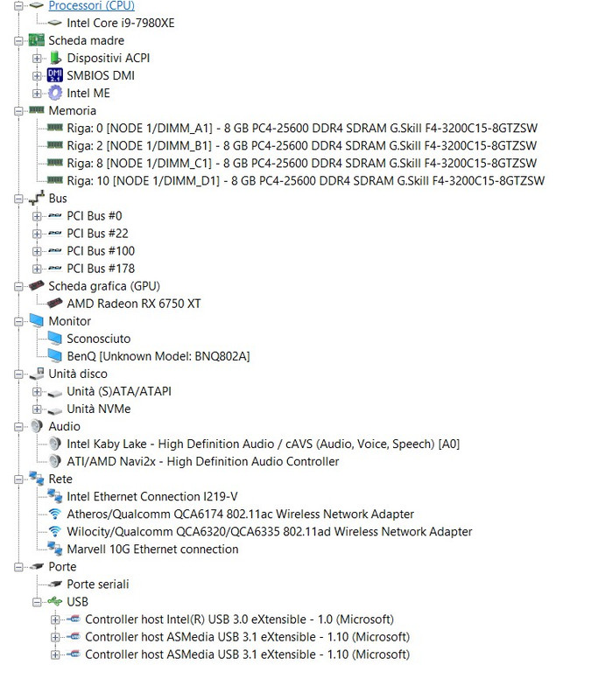Screen dimensions: 591x700
Task: Click the Intel Core i9-7980XE chip icon
Action: (54, 23)
